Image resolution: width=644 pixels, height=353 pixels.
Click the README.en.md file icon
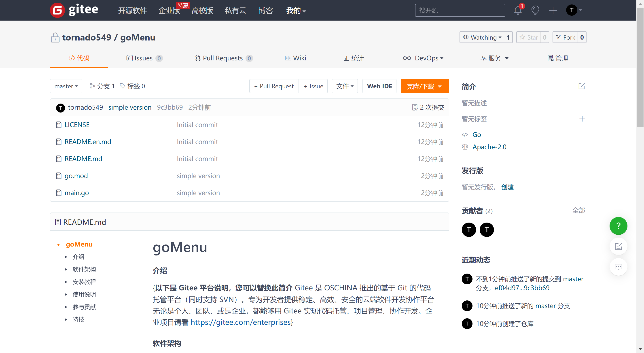59,142
